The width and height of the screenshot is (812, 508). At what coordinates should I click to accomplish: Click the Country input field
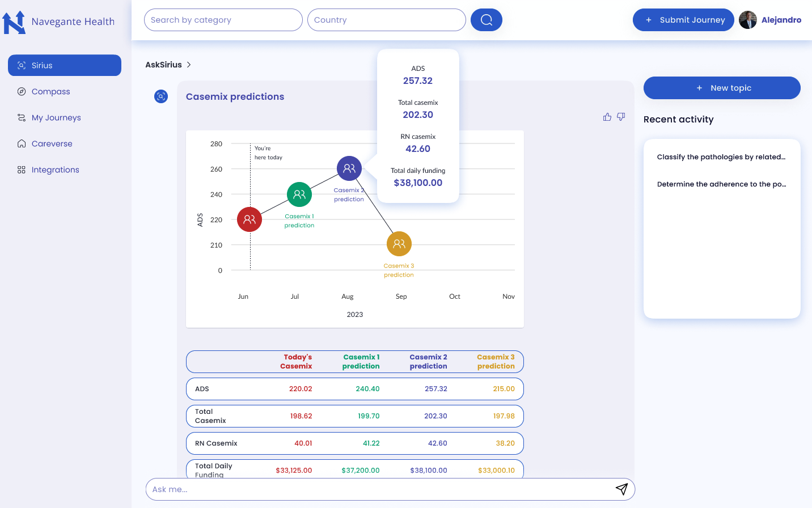coord(387,20)
